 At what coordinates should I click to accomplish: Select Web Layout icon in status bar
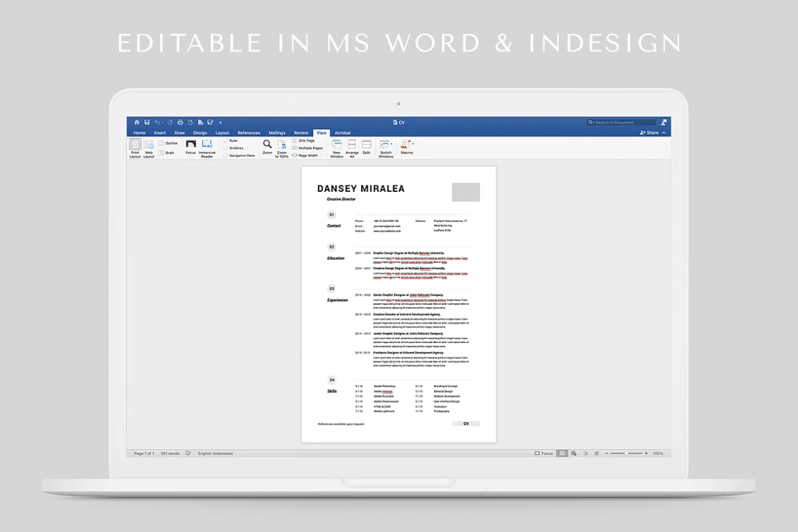(x=574, y=453)
